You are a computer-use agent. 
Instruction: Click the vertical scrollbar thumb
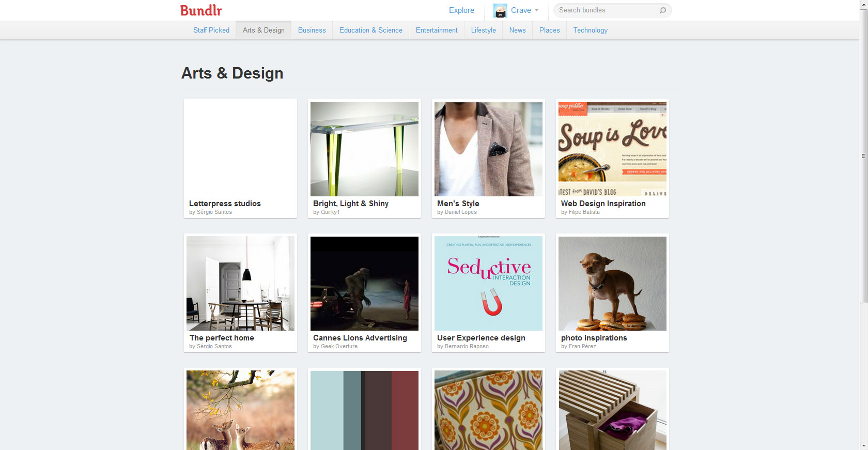pos(863,156)
